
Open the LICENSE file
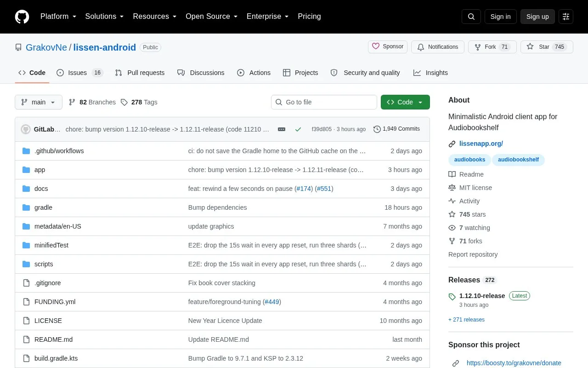[x=48, y=321]
